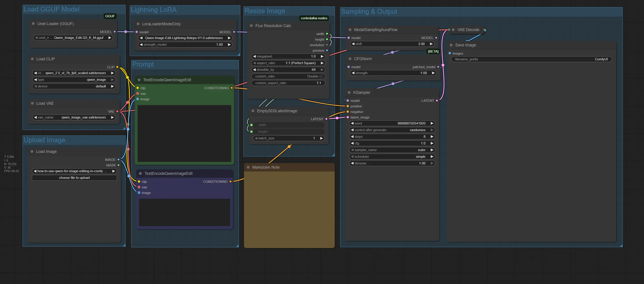
Task: Increase batch_size with right arrow
Action: coord(322,138)
